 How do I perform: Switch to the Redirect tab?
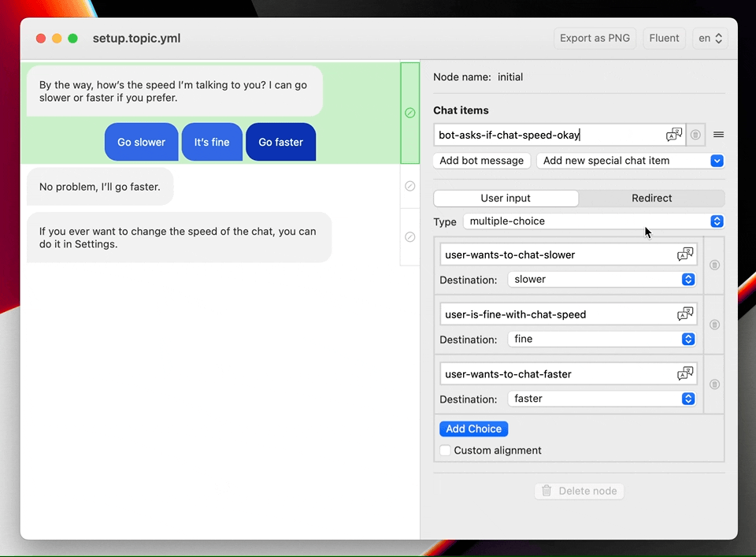point(651,199)
